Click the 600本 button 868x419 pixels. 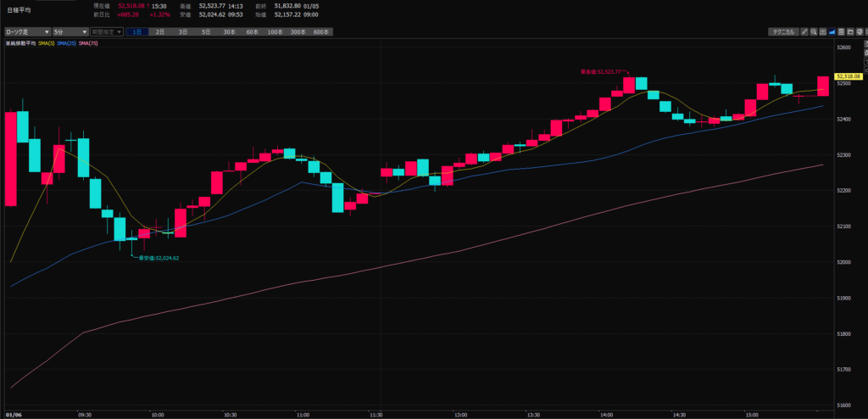click(x=320, y=31)
